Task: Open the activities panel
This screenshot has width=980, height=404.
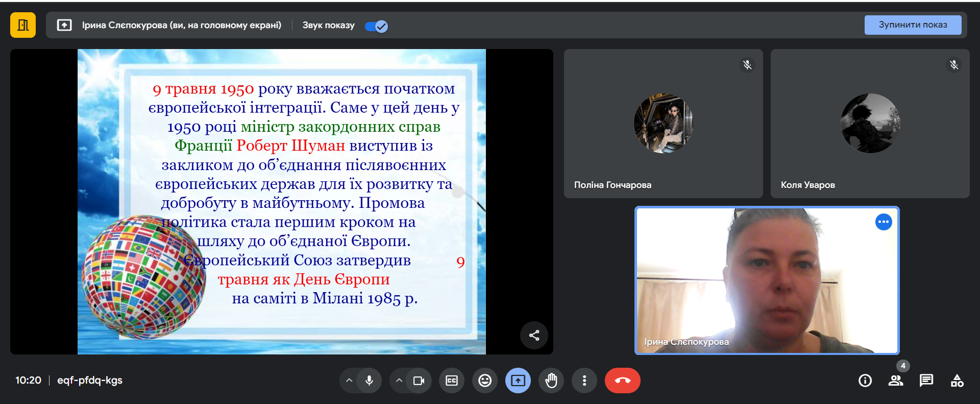Action: click(957, 381)
